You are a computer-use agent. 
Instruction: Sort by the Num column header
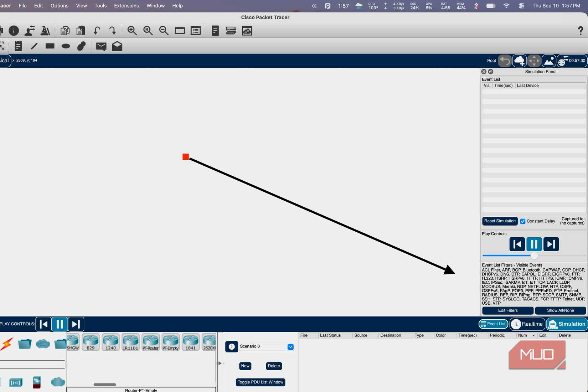tap(522, 335)
